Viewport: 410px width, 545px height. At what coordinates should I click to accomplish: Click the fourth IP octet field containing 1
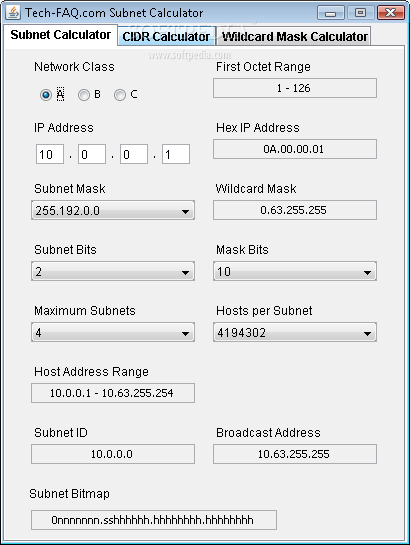click(176, 154)
